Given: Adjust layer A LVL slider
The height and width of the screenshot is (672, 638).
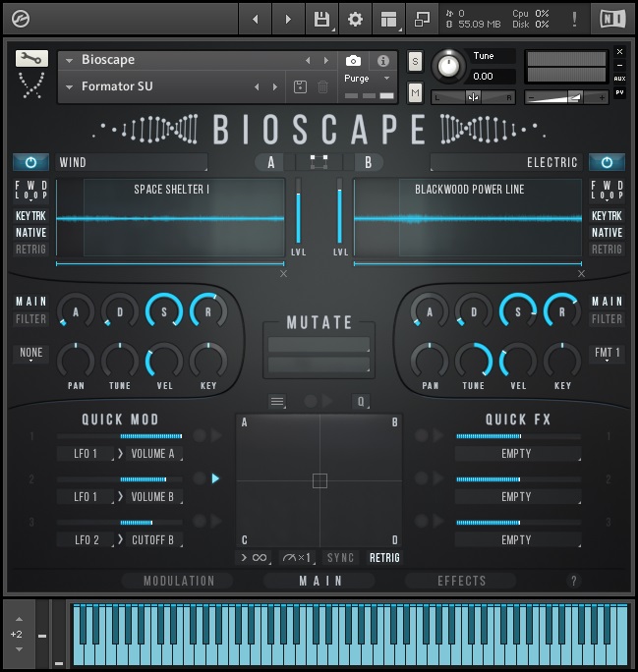Looking at the screenshot, I should 299,211.
